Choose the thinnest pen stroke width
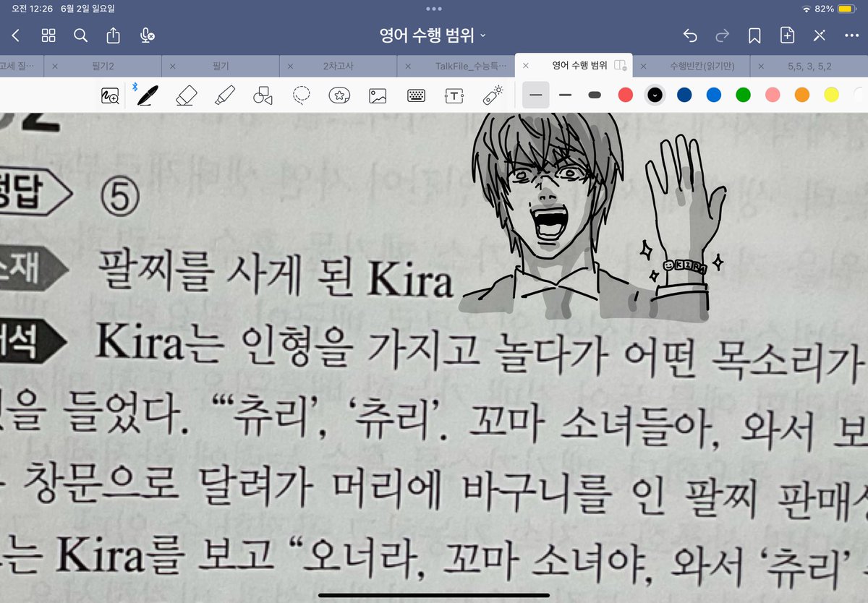 pyautogui.click(x=535, y=95)
